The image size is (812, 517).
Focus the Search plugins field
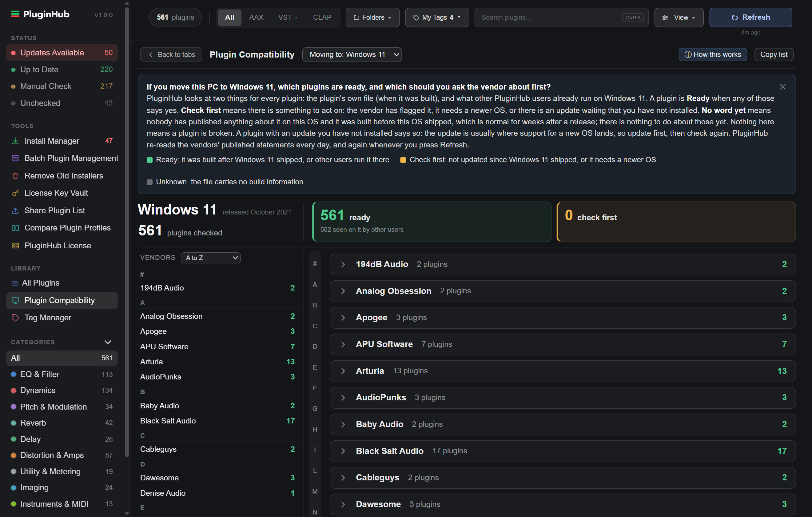[x=561, y=18]
